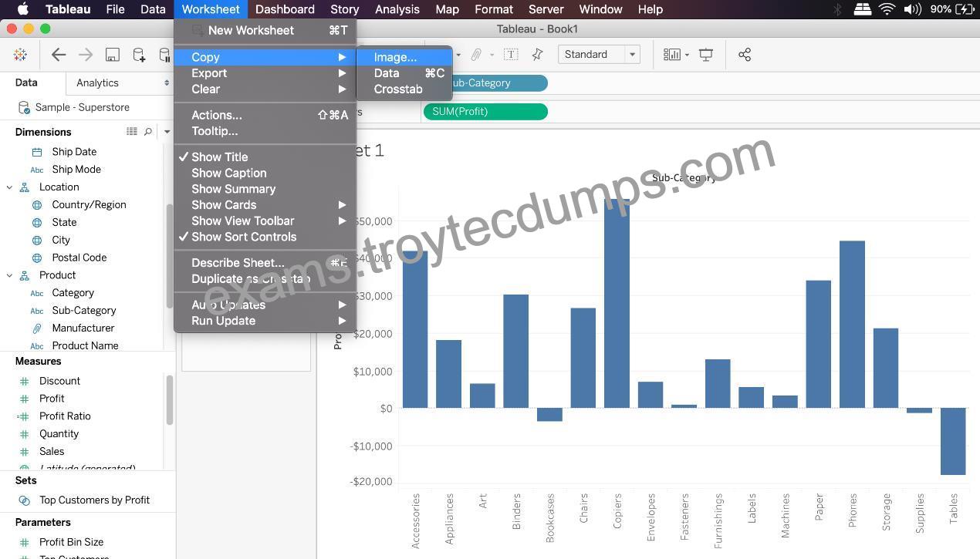
Task: Select New Worksheet menu item
Action: point(265,31)
